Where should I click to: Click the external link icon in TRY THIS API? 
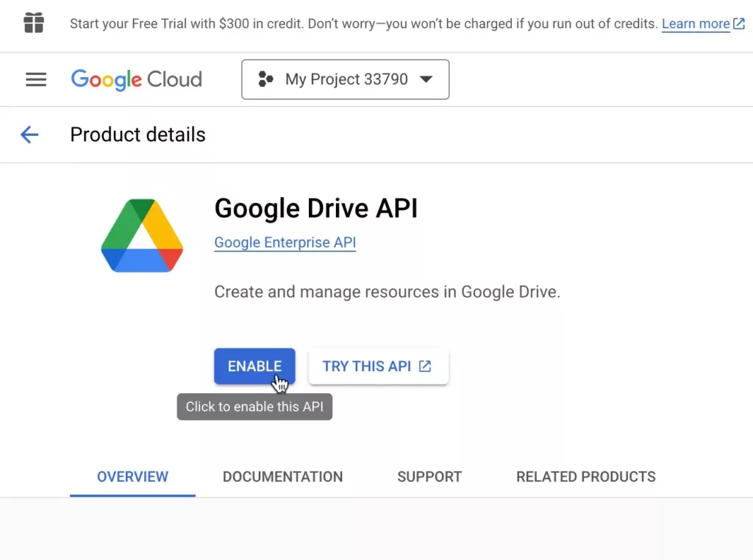click(425, 366)
